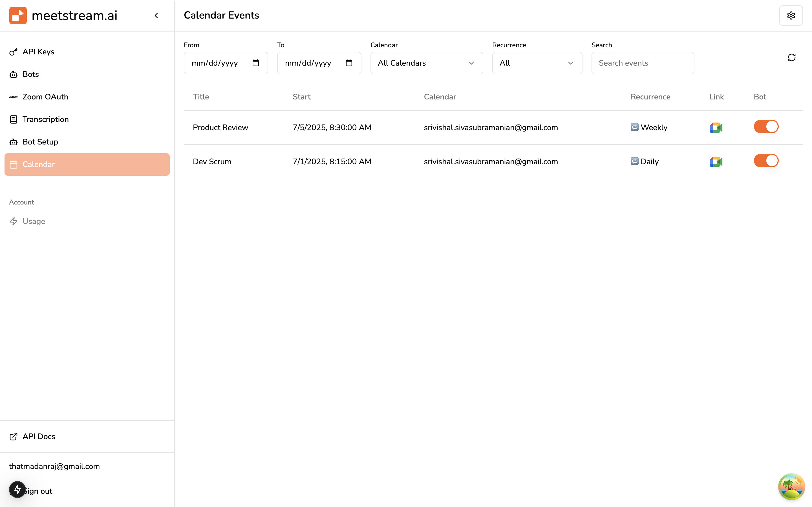Image resolution: width=812 pixels, height=507 pixels.
Task: Open the settings gear in top-right corner
Action: click(791, 15)
